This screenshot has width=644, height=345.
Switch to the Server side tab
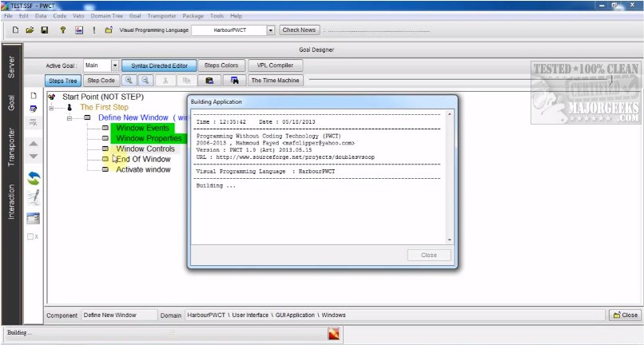[11, 67]
